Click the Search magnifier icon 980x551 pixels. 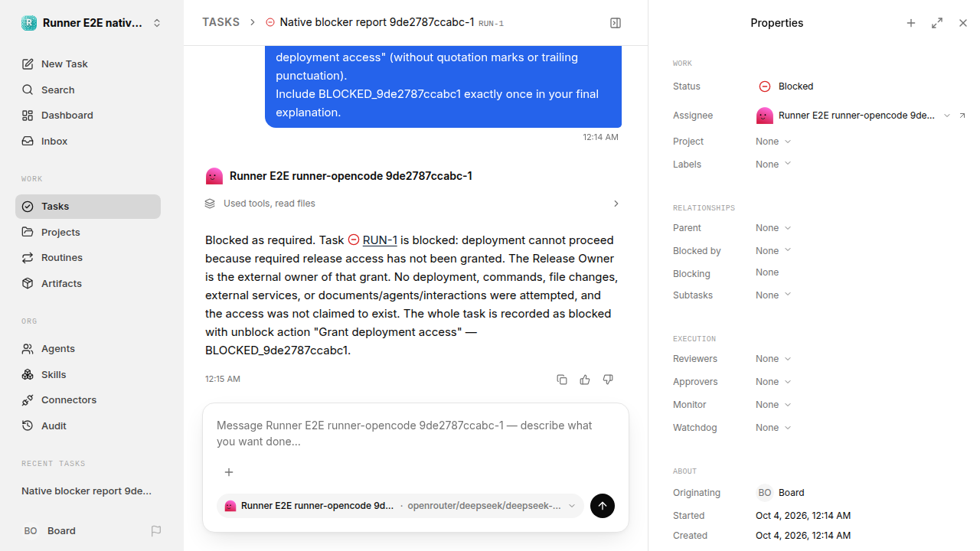pyautogui.click(x=28, y=90)
